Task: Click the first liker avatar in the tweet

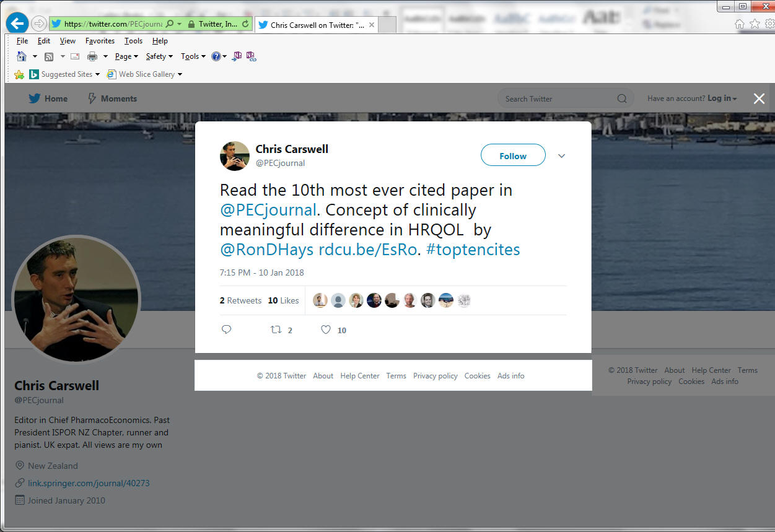Action: 320,300
